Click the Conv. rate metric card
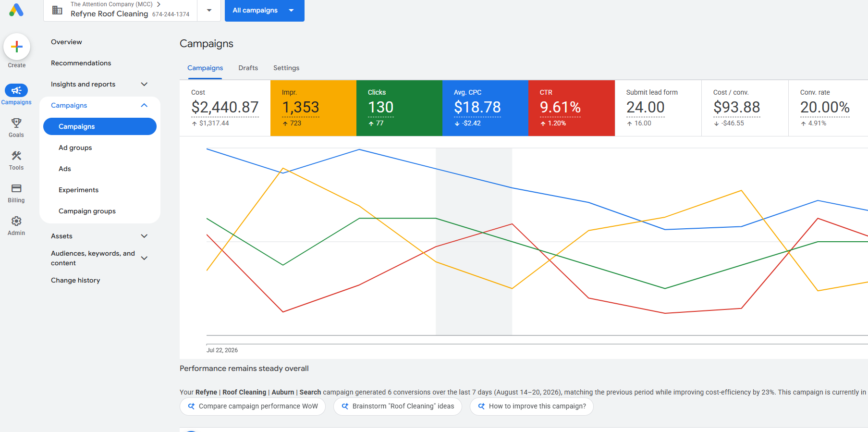This screenshot has height=432, width=868. 828,108
